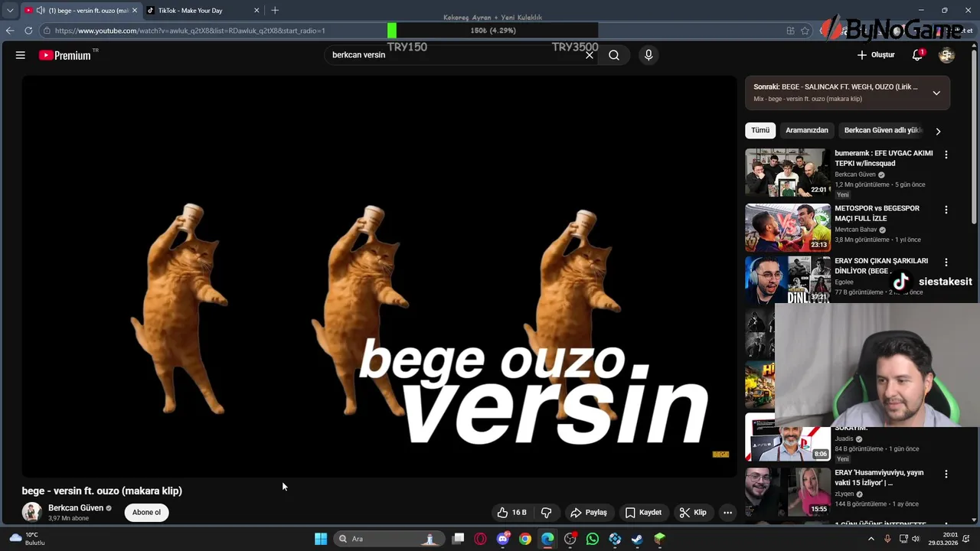This screenshot has width=980, height=551.
Task: Open the Windows Start menu
Action: [321, 539]
